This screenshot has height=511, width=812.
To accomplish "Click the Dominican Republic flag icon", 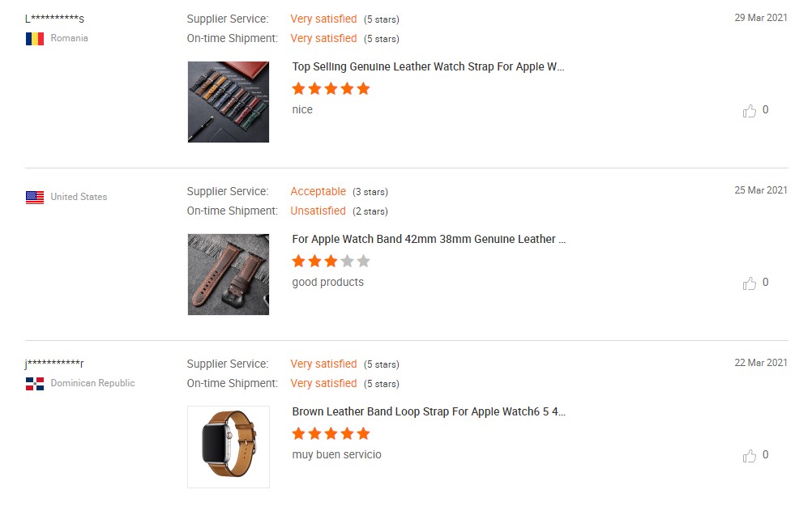I will tap(35, 384).
